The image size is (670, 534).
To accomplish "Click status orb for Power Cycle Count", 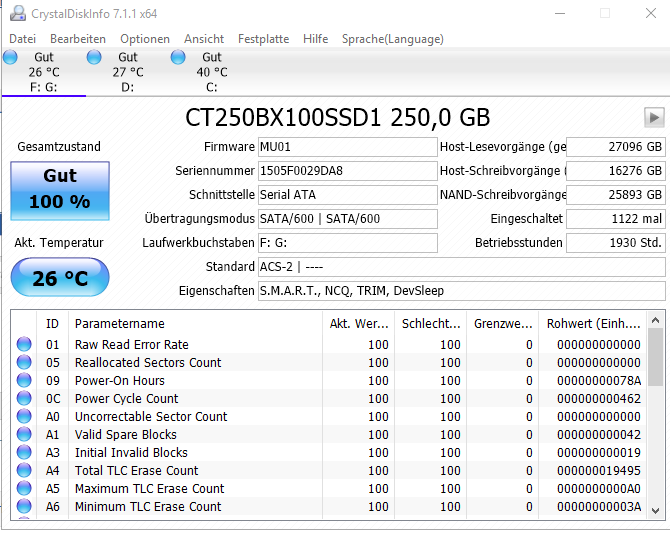I will tap(24, 398).
